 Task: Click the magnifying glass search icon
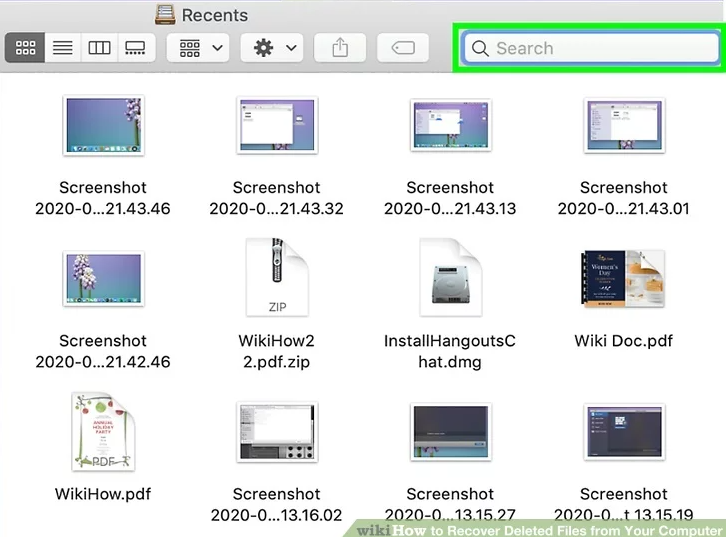480,48
